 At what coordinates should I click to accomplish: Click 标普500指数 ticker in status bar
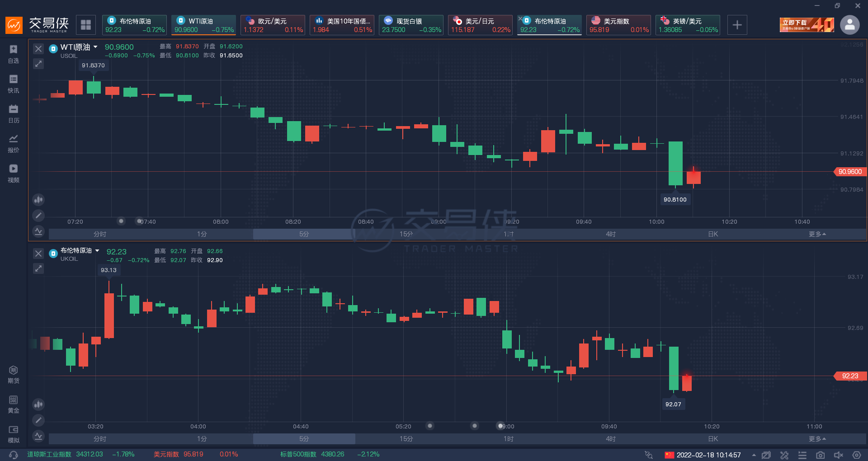(x=330, y=454)
